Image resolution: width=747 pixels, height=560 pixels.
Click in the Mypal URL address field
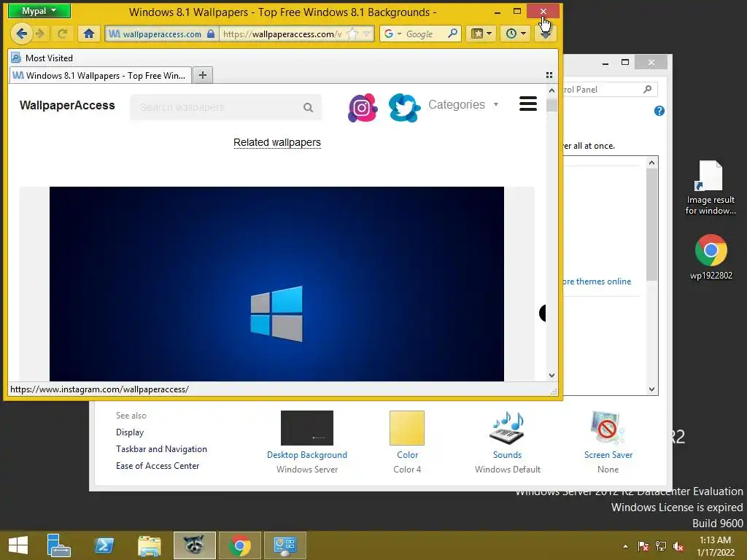click(x=282, y=34)
